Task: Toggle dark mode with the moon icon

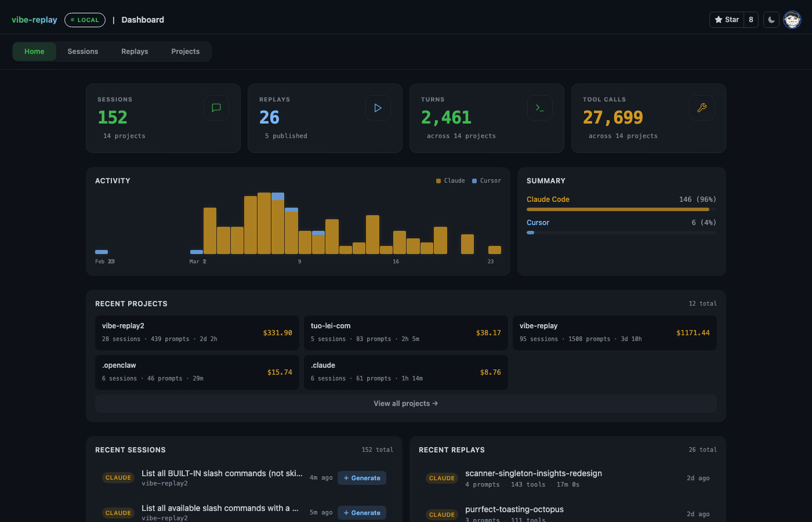Action: (x=771, y=19)
